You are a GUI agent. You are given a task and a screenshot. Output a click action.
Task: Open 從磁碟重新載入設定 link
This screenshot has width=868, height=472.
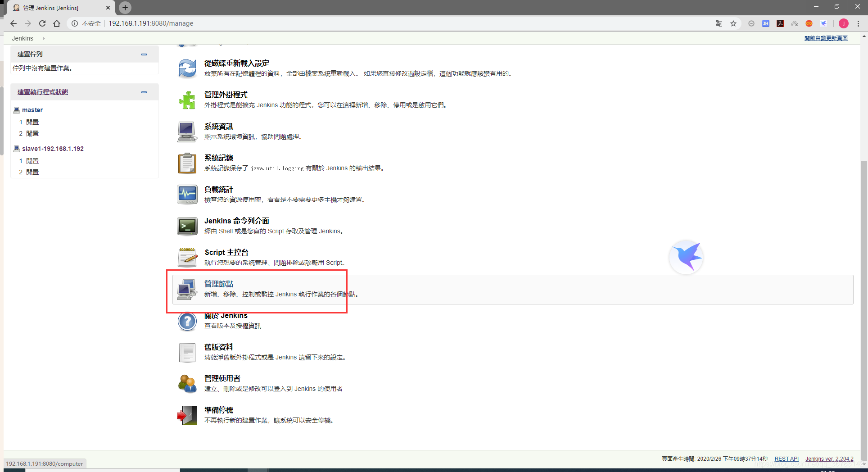click(237, 64)
